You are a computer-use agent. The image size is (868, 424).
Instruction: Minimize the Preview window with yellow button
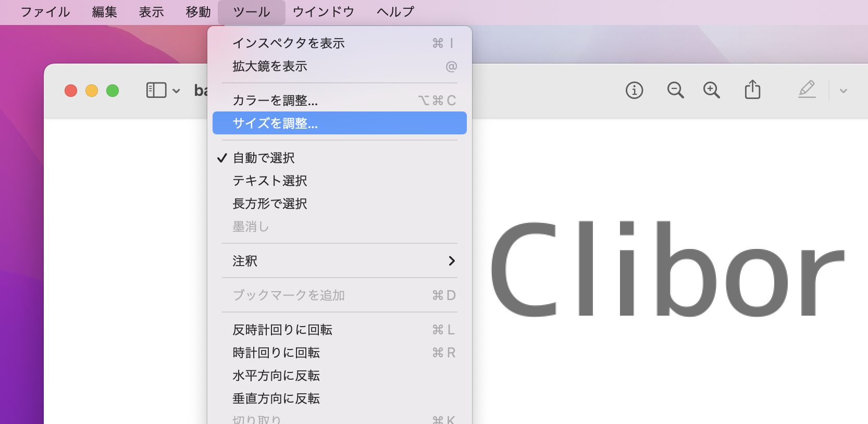coord(92,91)
